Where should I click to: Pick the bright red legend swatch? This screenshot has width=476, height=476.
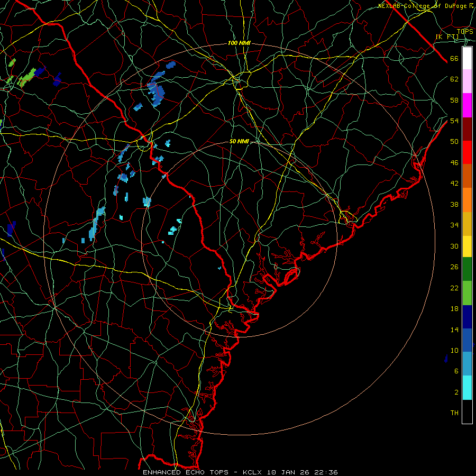(467, 152)
